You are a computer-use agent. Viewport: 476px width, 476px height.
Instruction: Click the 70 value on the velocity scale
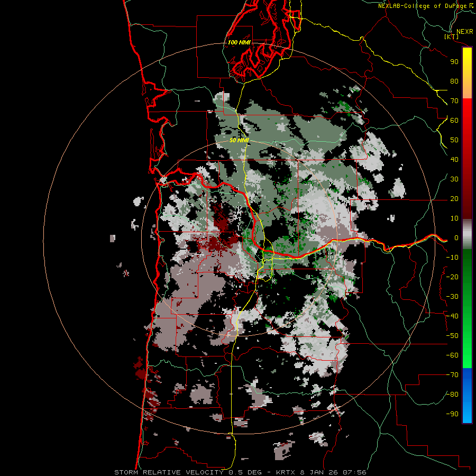coord(454,101)
